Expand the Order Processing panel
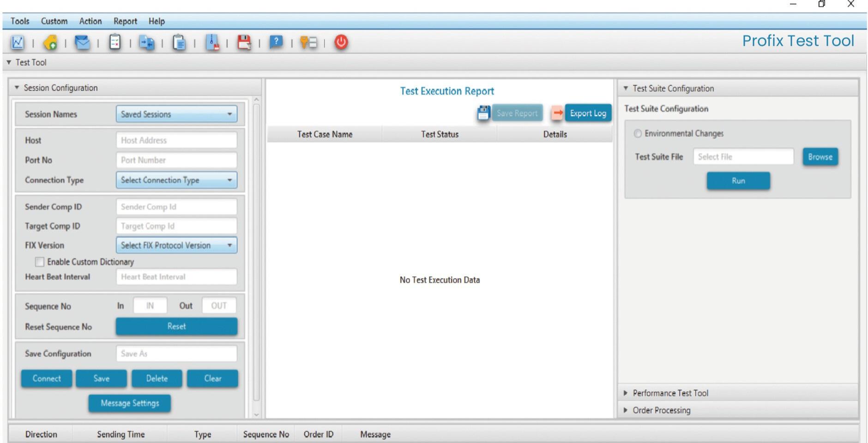Image resolution: width=868 pixels, height=443 pixels. click(x=626, y=410)
